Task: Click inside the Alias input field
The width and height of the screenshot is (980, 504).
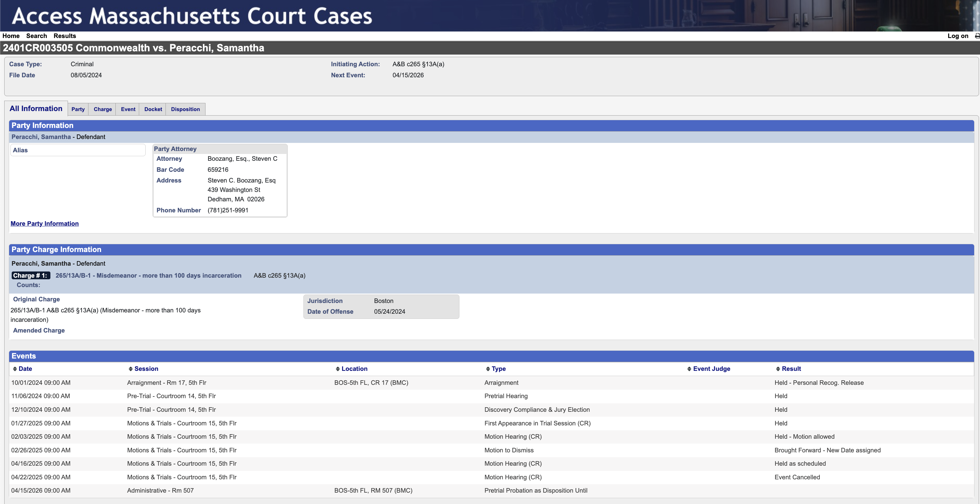Action: (78, 150)
